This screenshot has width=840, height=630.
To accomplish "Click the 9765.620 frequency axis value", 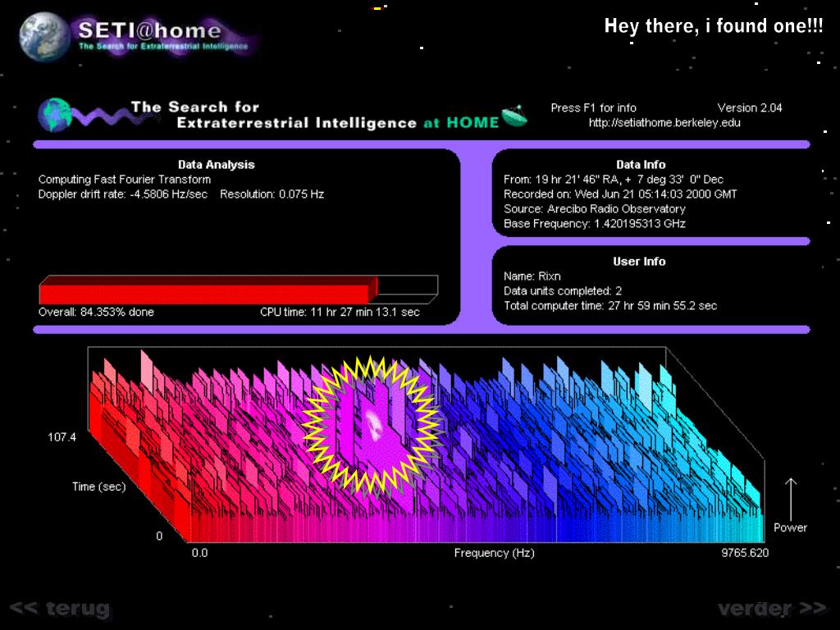I will tap(745, 553).
